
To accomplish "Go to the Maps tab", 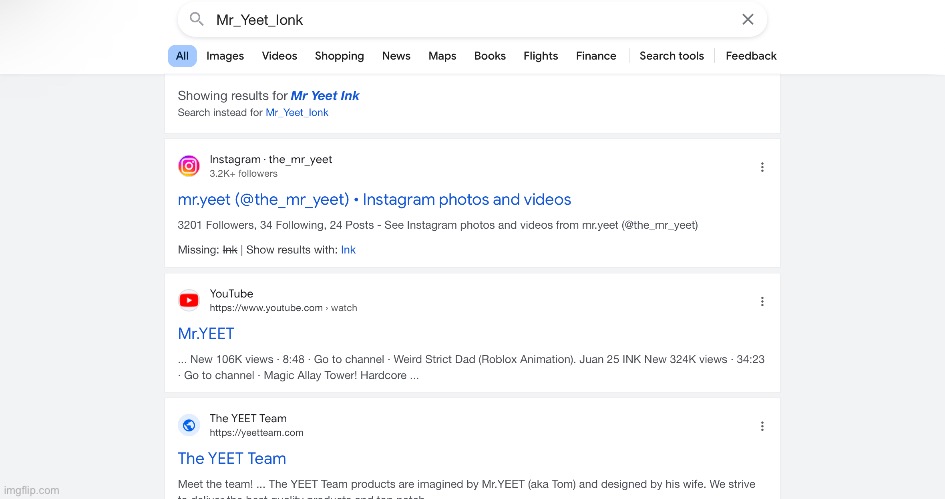I will pyautogui.click(x=442, y=56).
